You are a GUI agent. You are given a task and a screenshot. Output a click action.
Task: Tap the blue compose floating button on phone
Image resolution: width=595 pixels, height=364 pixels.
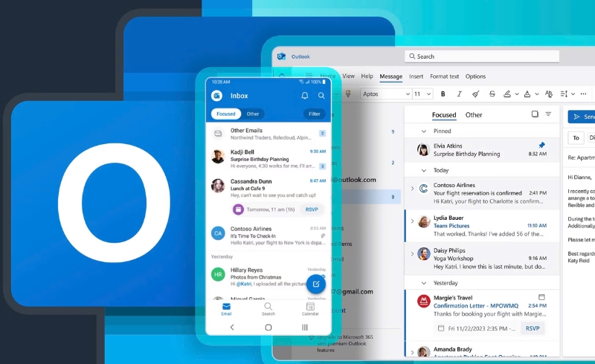click(x=316, y=284)
